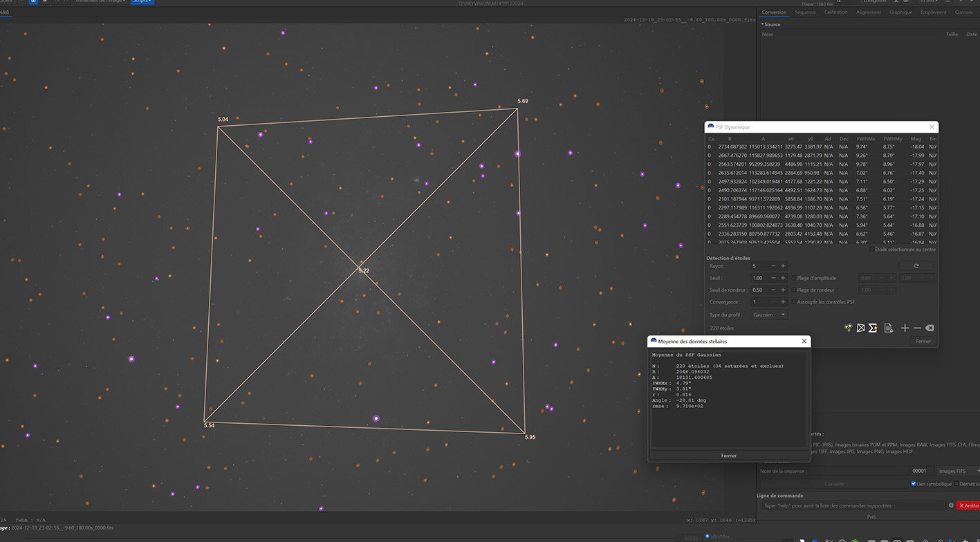Click the minus icon to remove selected star

pyautogui.click(x=917, y=328)
